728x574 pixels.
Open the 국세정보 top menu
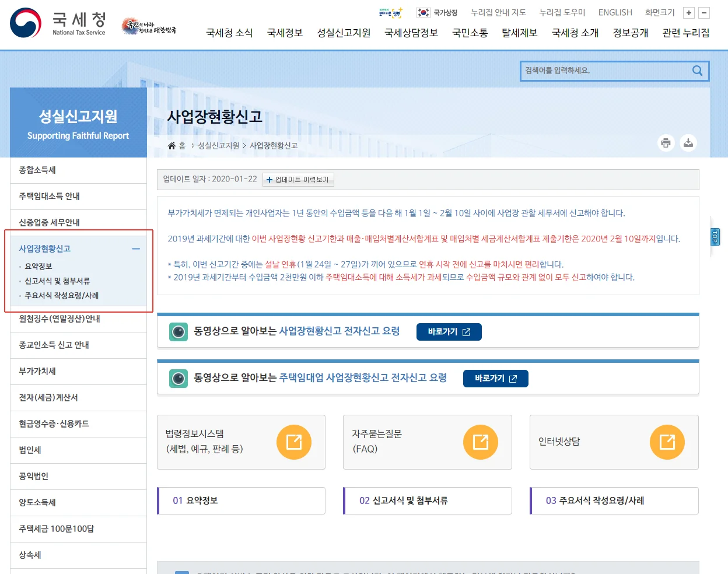pyautogui.click(x=285, y=33)
